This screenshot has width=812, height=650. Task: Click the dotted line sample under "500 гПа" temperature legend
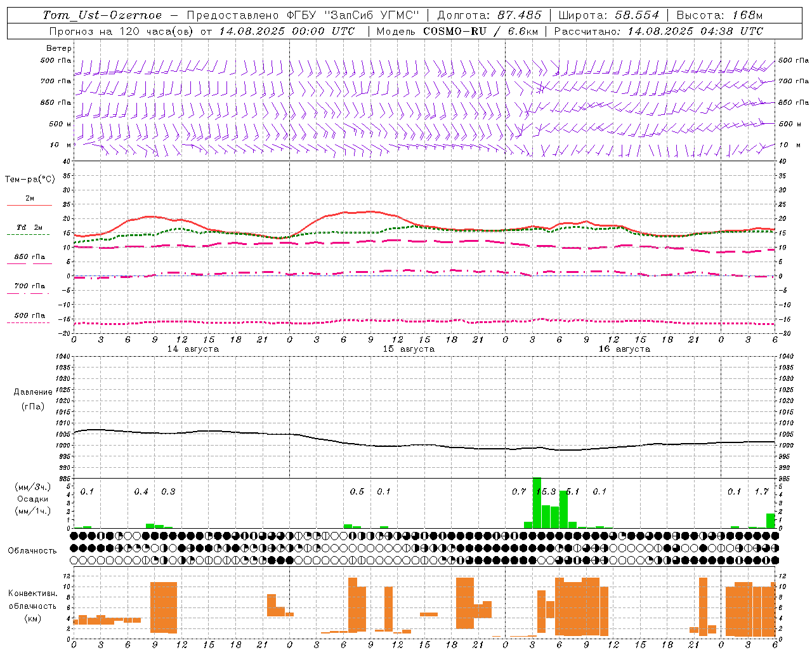(28, 322)
